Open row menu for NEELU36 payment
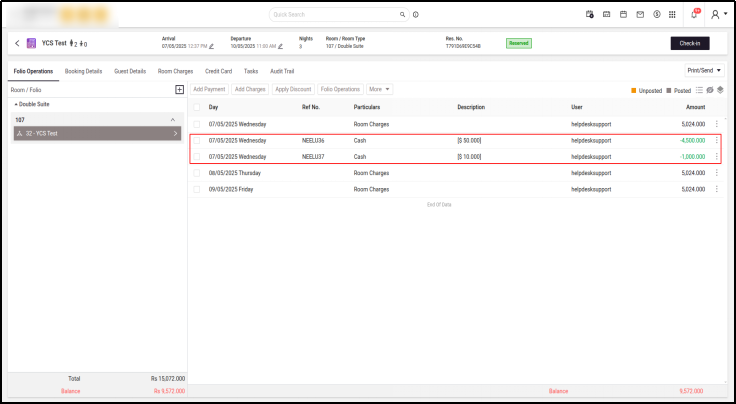Viewport: 736px width, 404px height. coord(716,140)
